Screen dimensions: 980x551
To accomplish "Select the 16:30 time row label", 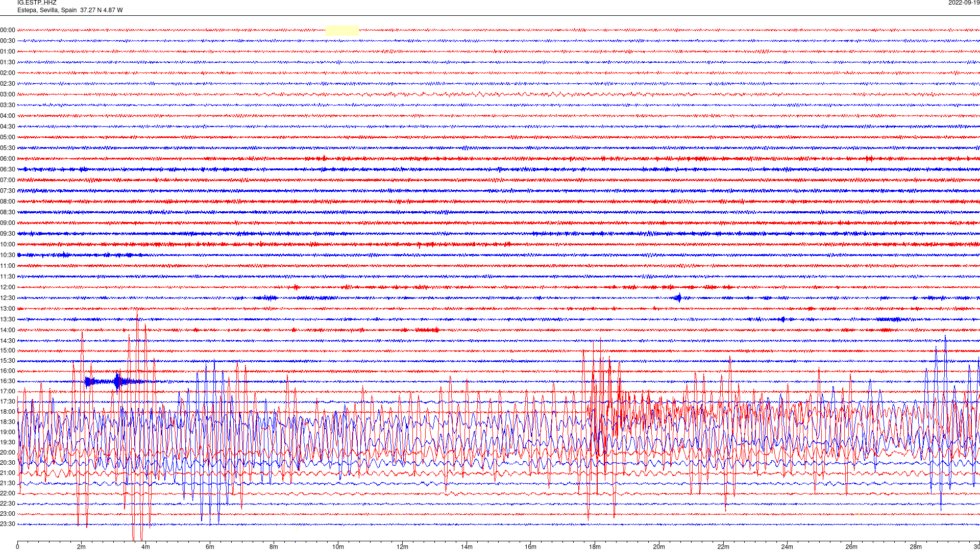I will [8, 381].
